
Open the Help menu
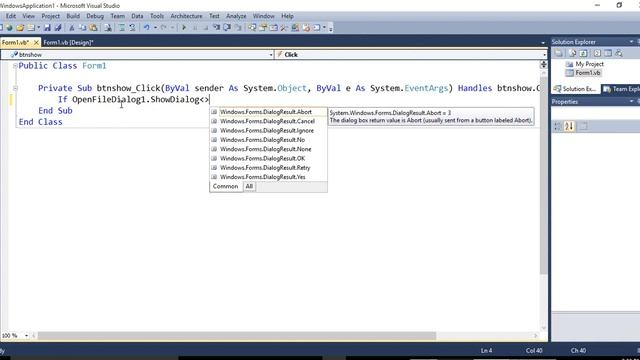287,16
